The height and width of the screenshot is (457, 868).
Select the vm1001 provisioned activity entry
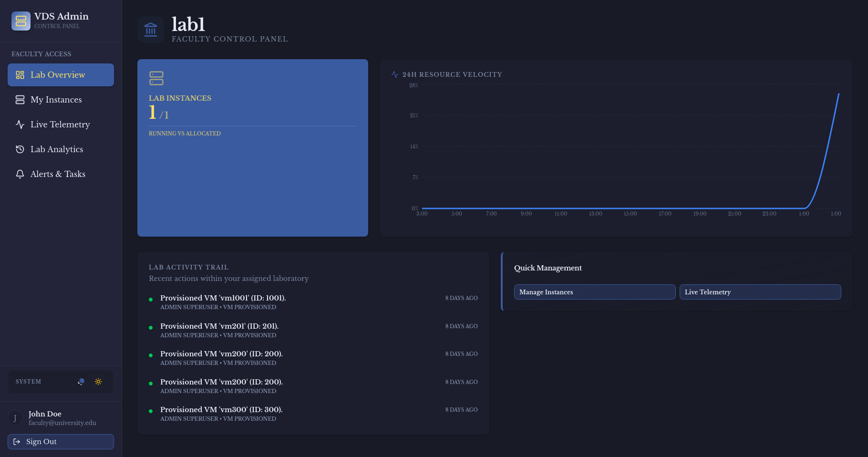click(x=313, y=302)
